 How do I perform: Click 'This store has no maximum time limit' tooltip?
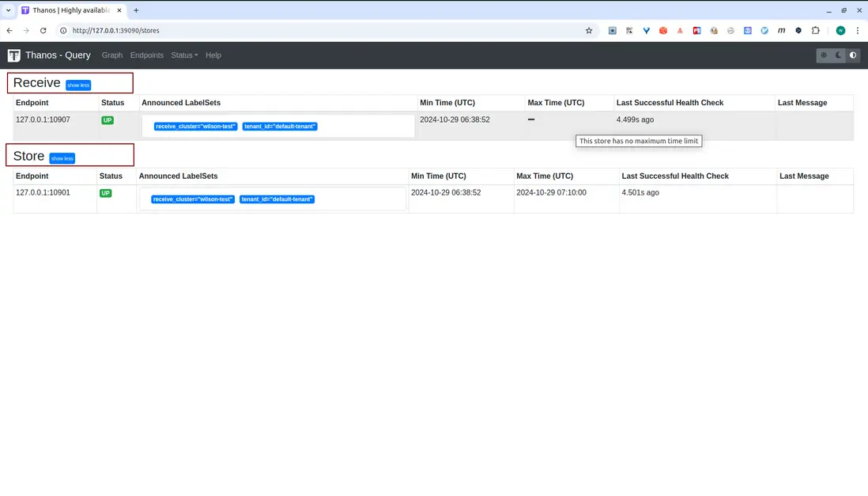pyautogui.click(x=639, y=141)
